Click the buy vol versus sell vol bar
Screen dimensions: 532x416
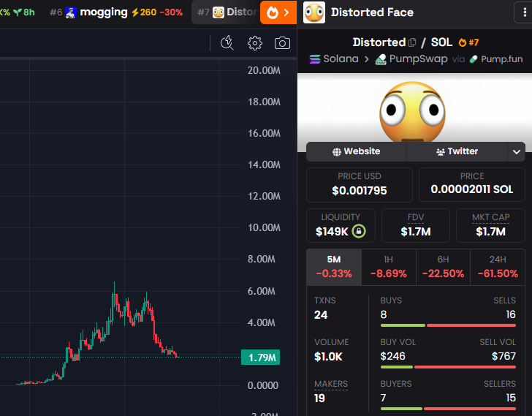(x=448, y=367)
